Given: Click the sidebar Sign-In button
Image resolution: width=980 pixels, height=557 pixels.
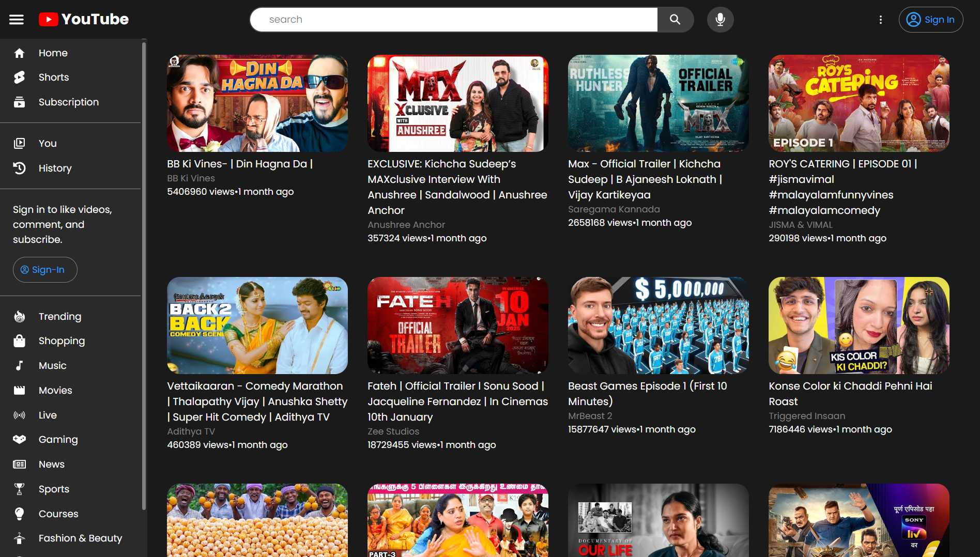Looking at the screenshot, I should (x=45, y=270).
